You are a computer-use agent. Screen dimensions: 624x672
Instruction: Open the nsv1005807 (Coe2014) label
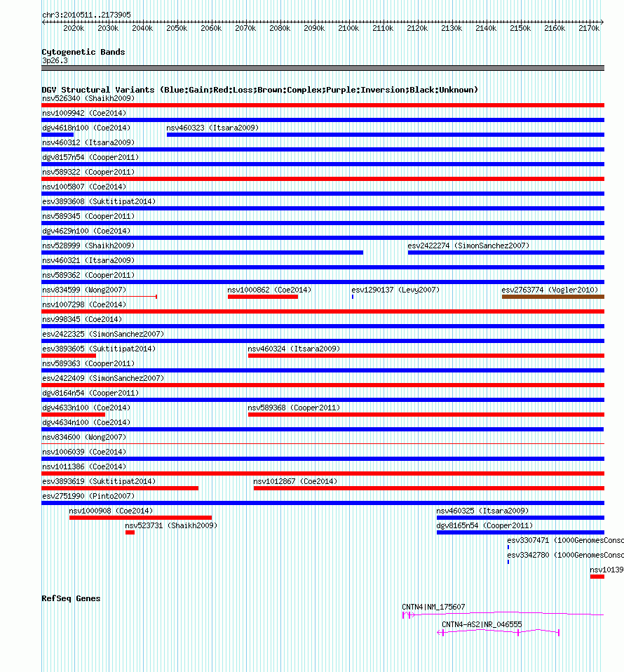84,187
